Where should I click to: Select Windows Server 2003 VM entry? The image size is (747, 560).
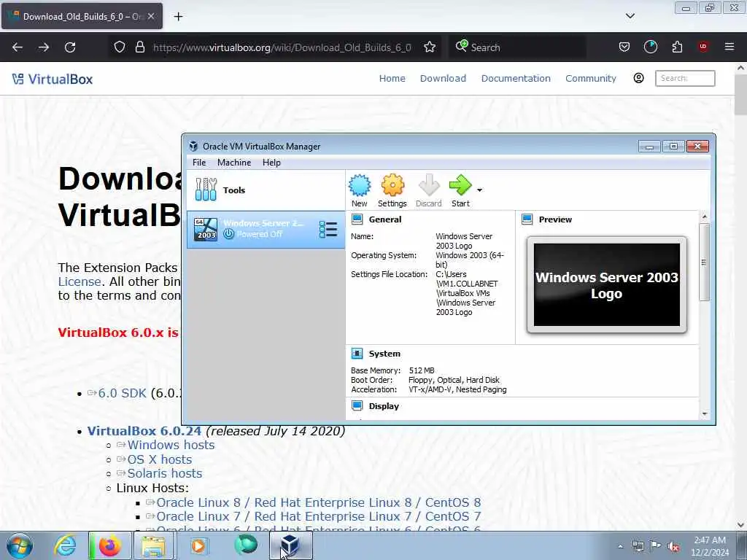point(266,229)
